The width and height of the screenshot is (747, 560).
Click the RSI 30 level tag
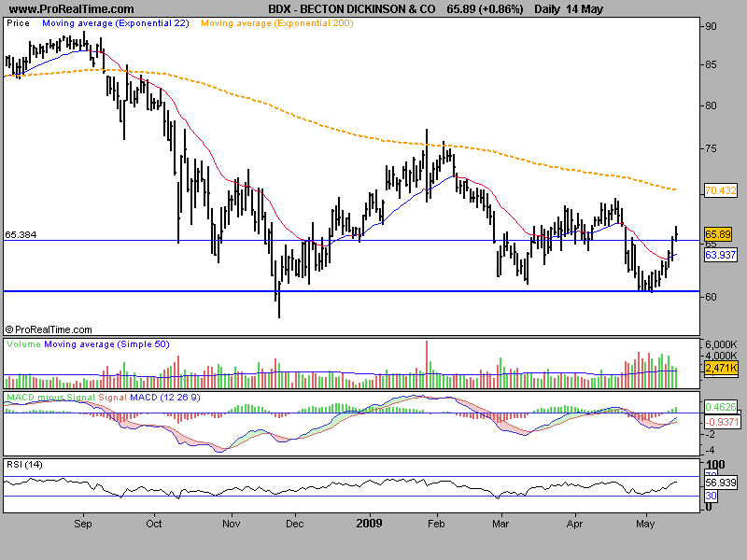click(x=711, y=497)
